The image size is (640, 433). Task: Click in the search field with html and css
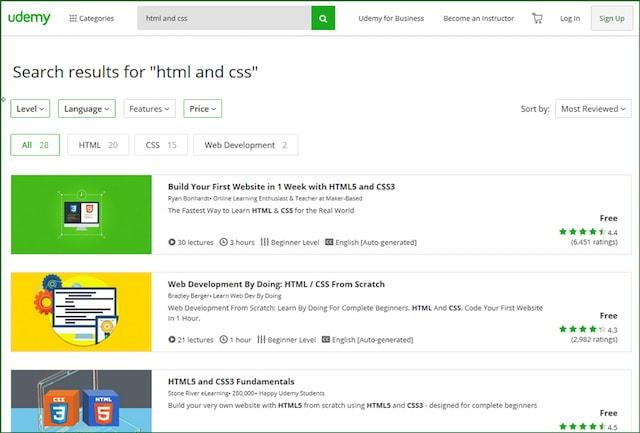(222, 18)
